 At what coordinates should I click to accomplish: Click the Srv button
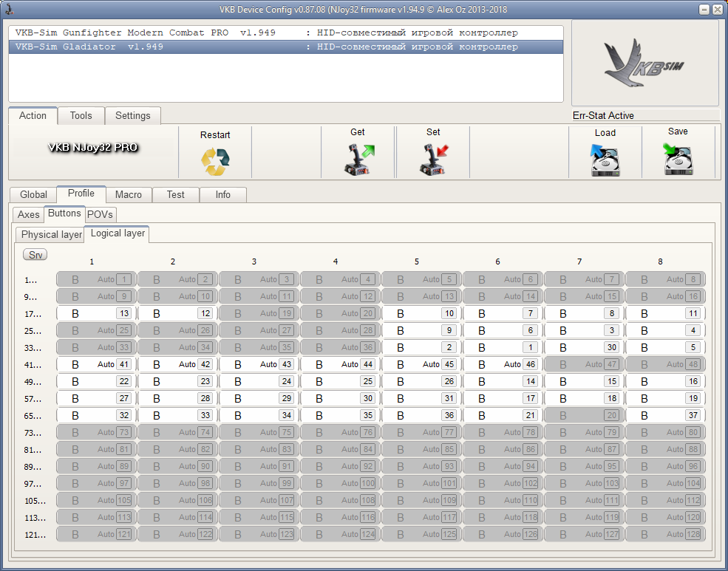click(35, 255)
